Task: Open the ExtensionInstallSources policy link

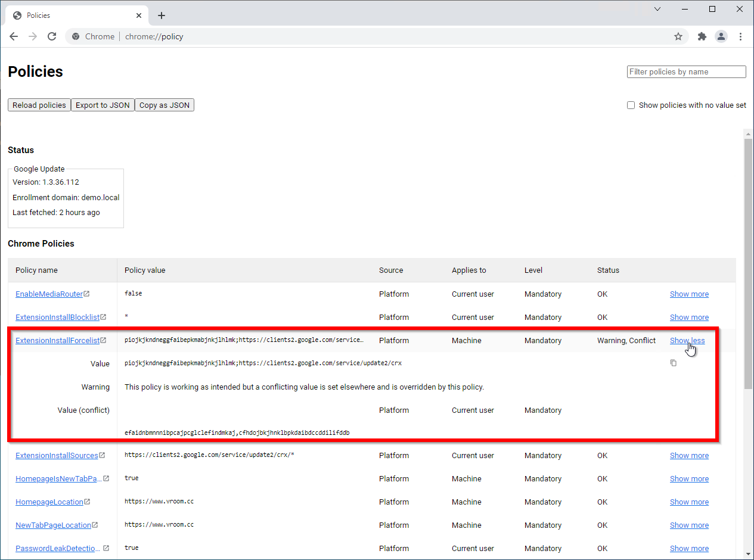Action: (57, 455)
